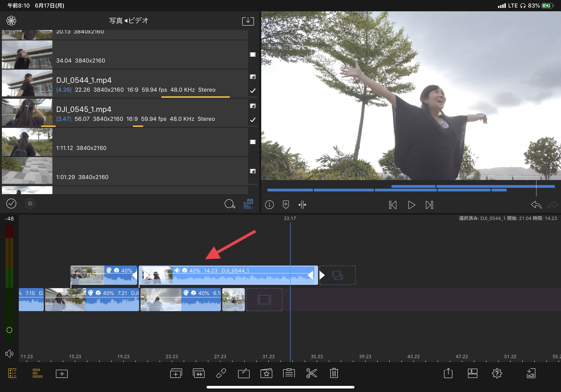Open the clip info icon
Image resolution: width=561 pixels, height=392 pixels.
[269, 204]
